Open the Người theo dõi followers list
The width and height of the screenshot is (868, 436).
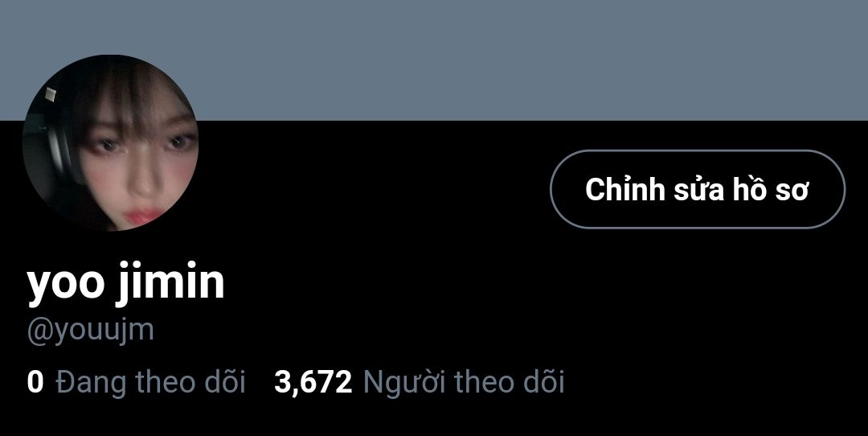tap(419, 383)
